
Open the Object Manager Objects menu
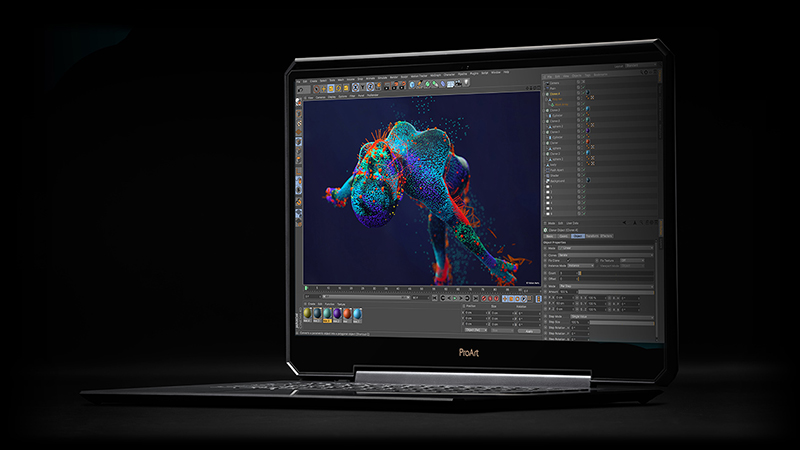pos(577,76)
